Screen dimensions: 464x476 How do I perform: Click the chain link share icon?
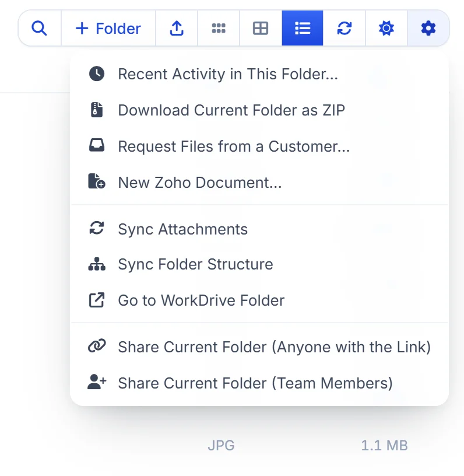(x=97, y=346)
